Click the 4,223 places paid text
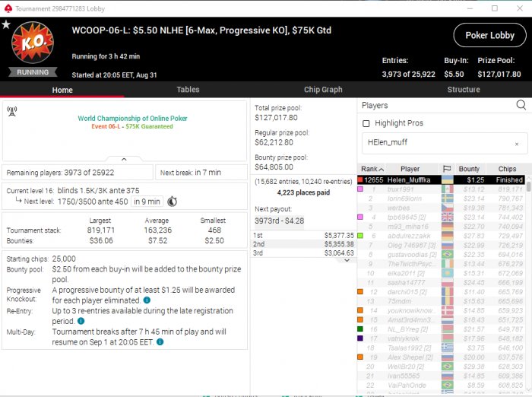 303,192
